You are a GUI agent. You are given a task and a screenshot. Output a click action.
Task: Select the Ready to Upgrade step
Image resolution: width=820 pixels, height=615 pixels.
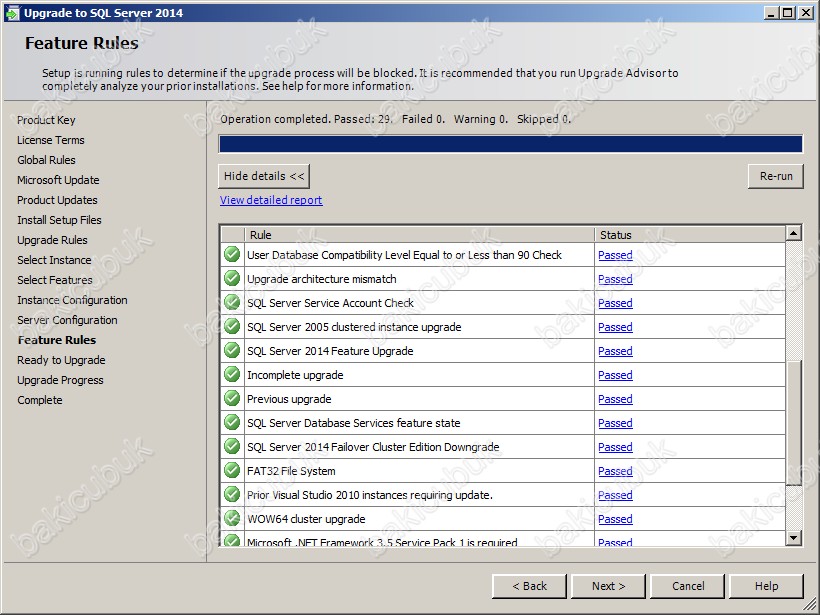pos(61,360)
